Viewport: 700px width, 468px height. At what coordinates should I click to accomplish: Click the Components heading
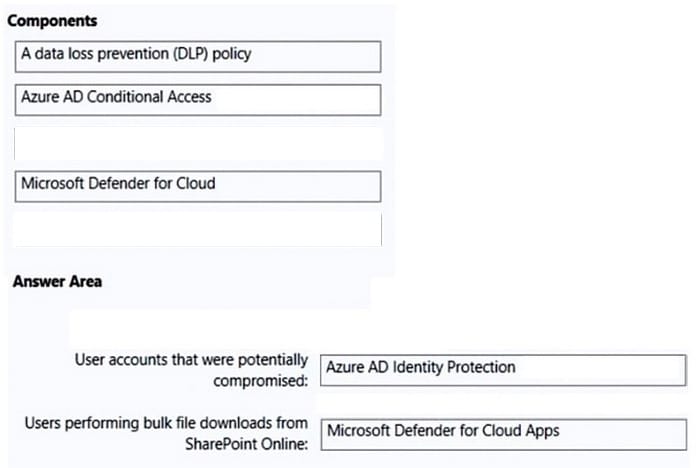pos(52,21)
